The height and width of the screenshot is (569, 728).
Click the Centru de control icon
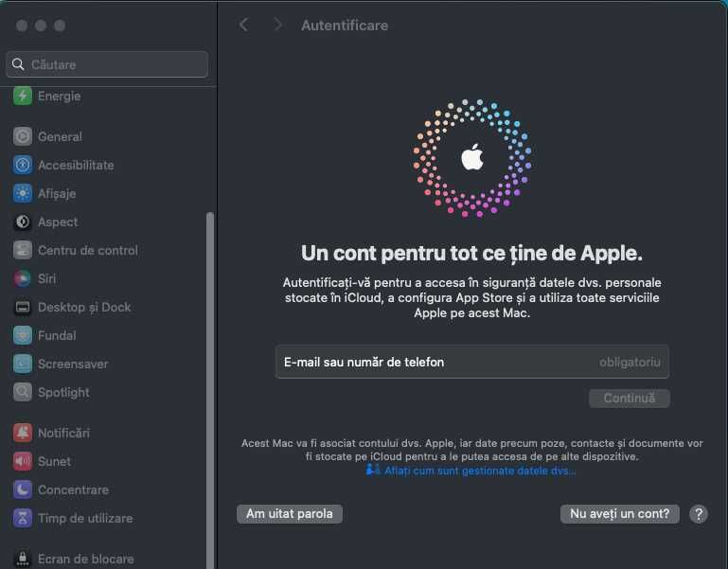tap(23, 250)
